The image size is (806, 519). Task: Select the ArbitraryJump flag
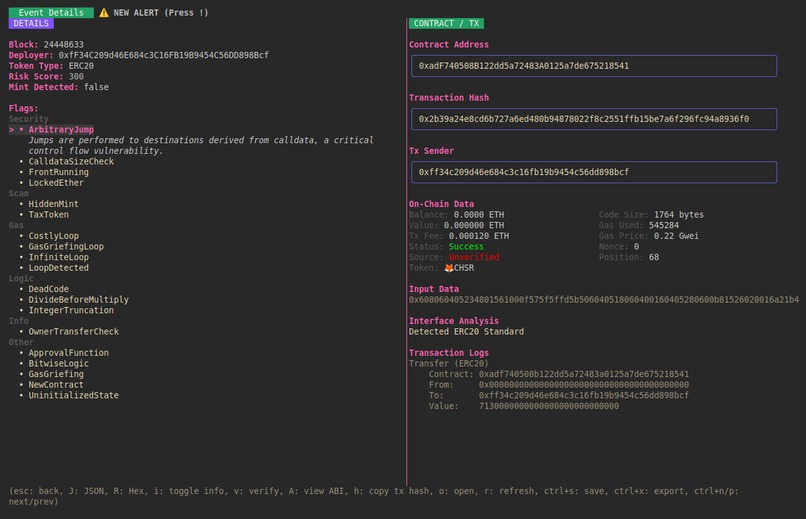coord(61,129)
